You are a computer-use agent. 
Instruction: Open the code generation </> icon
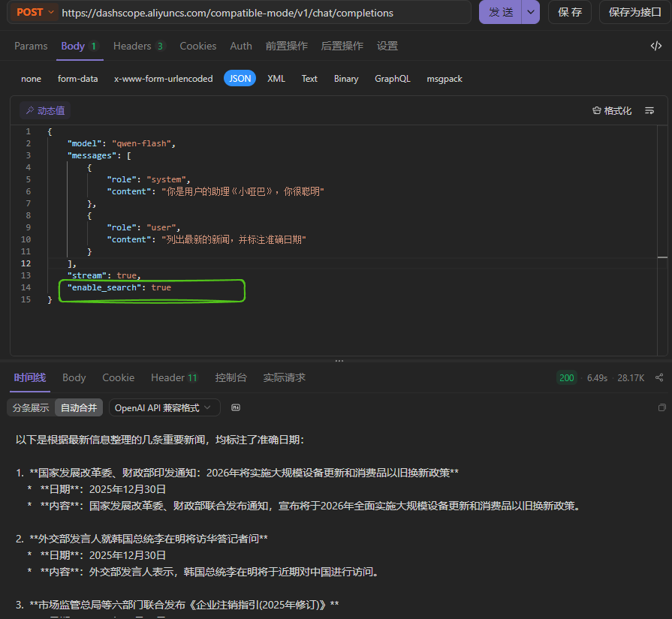[655, 46]
